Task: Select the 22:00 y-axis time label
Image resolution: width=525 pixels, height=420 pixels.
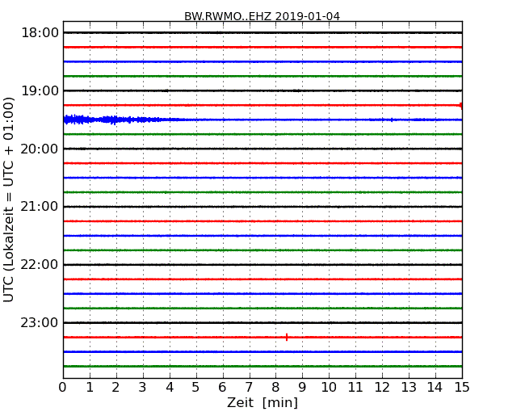Action: click(x=40, y=265)
